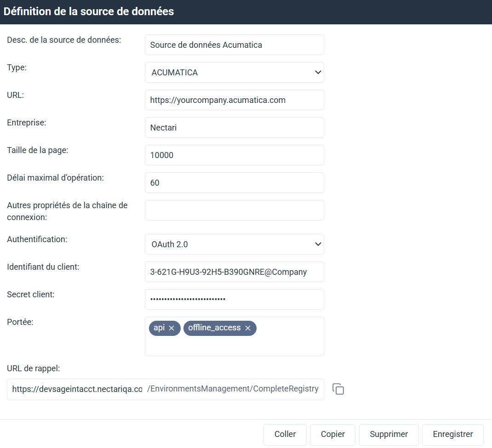Remove the offline_access scope tag
Image resolution: width=492 pixels, height=448 pixels.
click(248, 328)
